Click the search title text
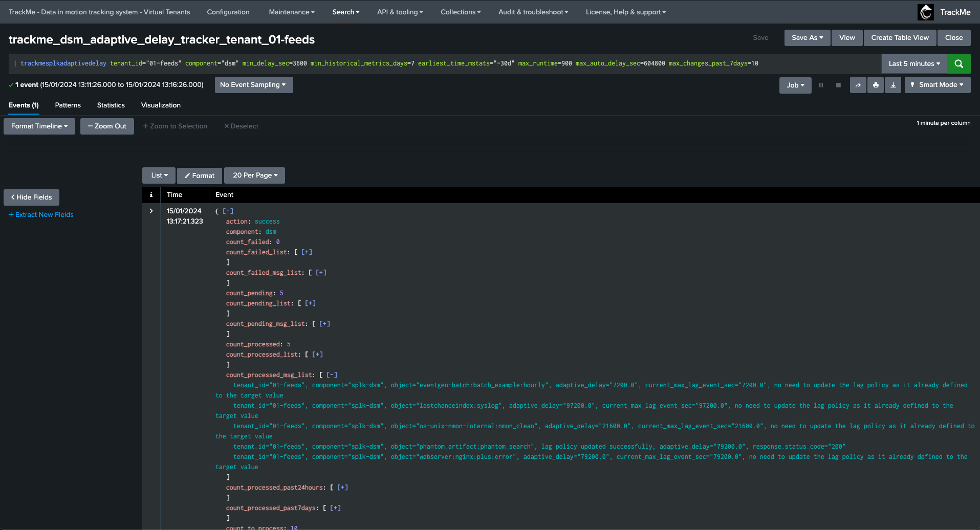980x530 pixels. [x=162, y=40]
